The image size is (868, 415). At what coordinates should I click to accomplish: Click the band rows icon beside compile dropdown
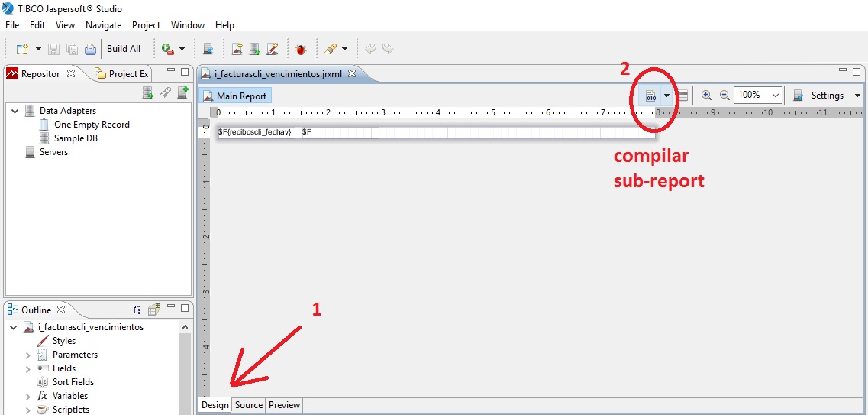[683, 96]
